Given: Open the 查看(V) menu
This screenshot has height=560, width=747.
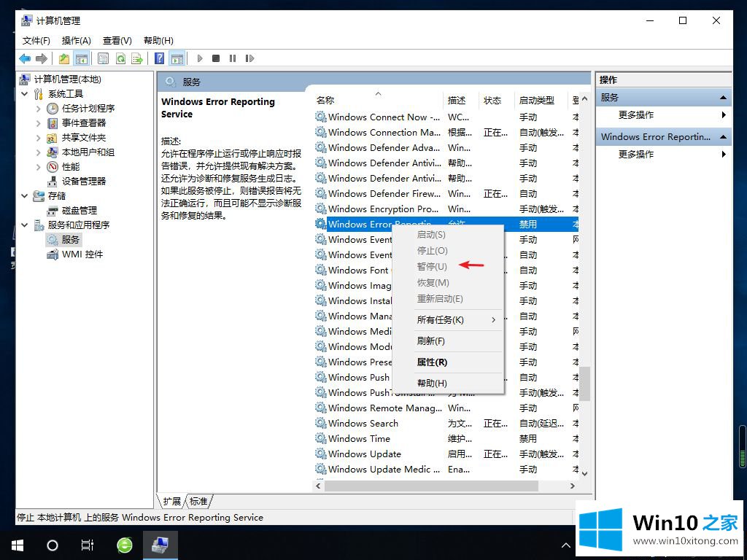Looking at the screenshot, I should (x=117, y=41).
